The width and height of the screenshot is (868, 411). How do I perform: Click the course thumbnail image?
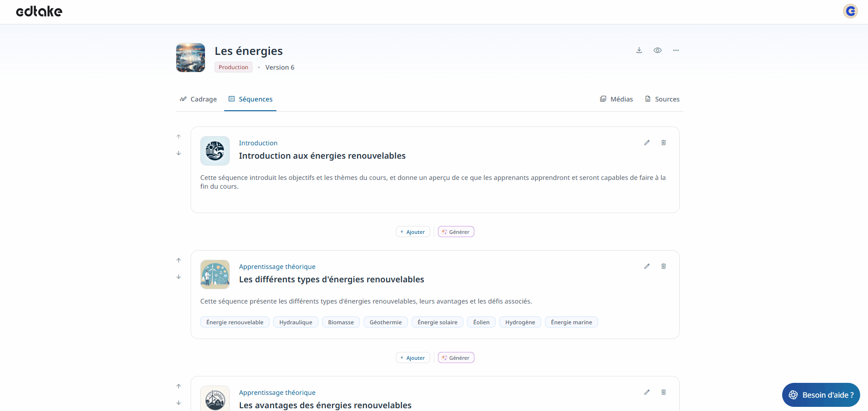pos(191,58)
